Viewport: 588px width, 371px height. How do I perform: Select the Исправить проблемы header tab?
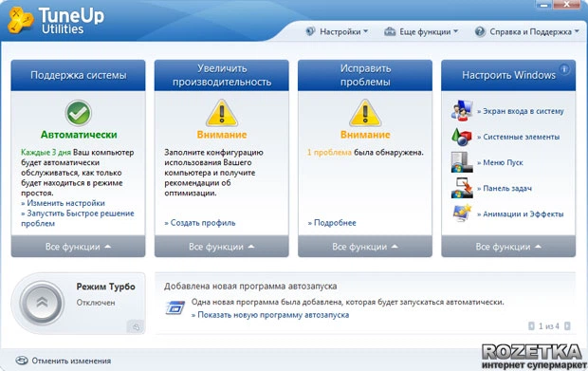[365, 75]
